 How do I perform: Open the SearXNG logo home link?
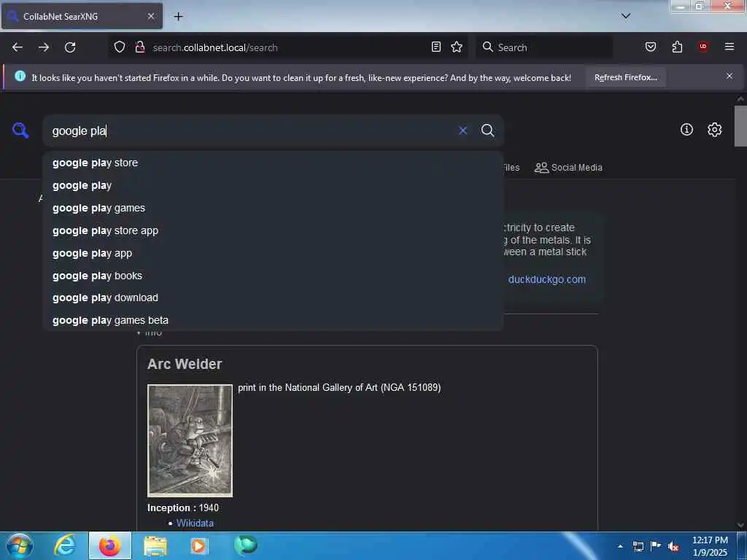pyautogui.click(x=20, y=130)
